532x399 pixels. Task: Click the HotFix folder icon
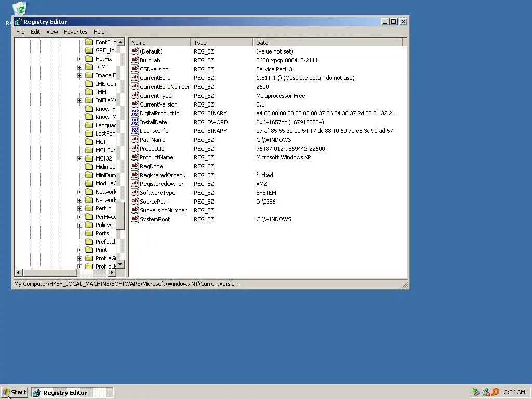point(89,59)
